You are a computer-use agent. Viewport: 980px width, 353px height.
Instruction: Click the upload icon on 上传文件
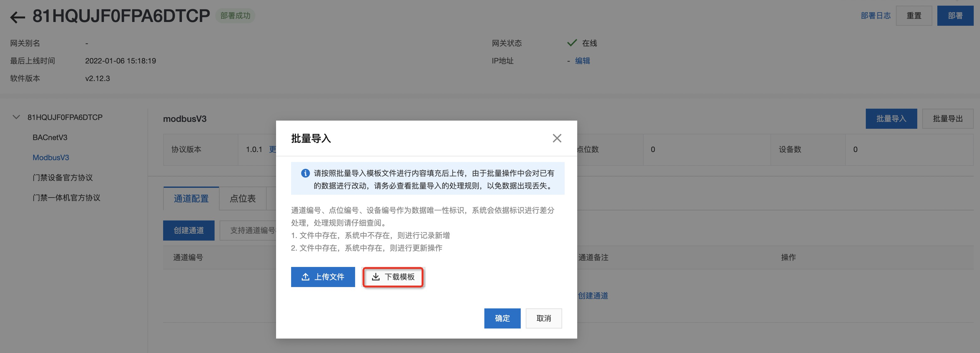click(x=305, y=277)
